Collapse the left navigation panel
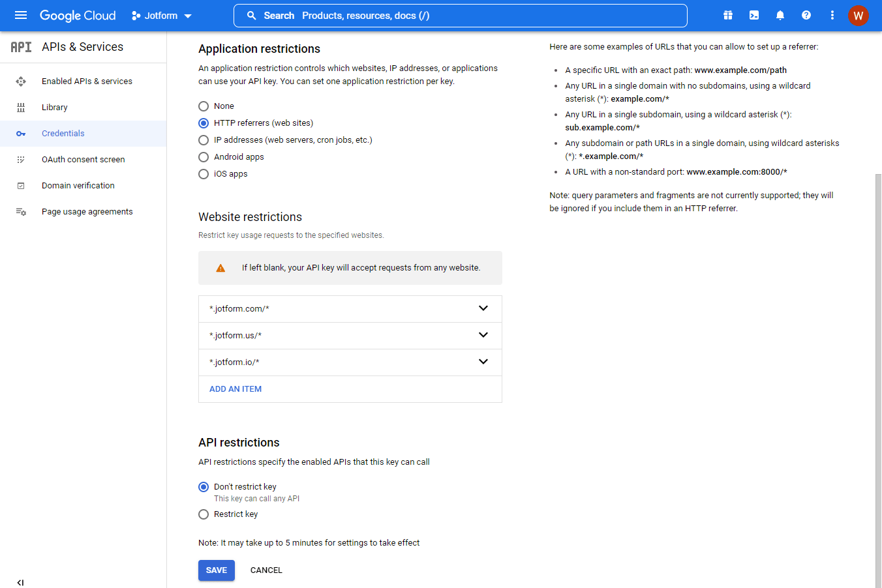 pos(20,582)
